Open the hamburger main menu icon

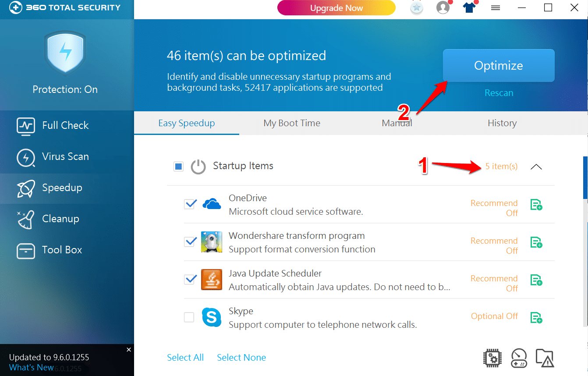tap(496, 8)
